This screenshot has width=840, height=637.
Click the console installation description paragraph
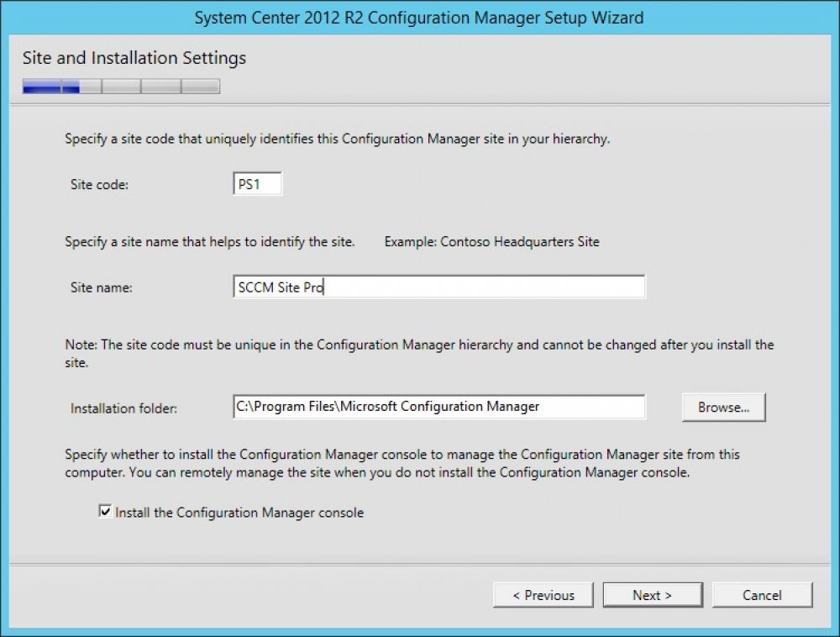coord(402,463)
